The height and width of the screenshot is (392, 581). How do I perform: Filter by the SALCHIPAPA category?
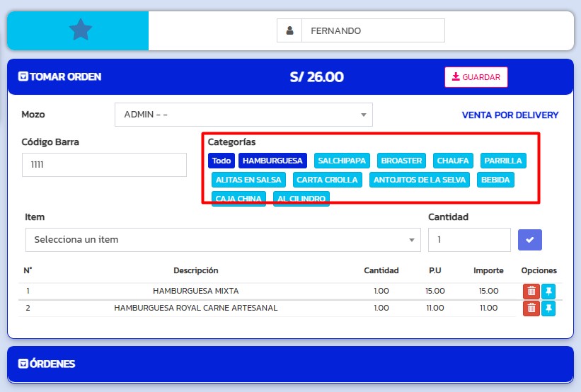[342, 161]
